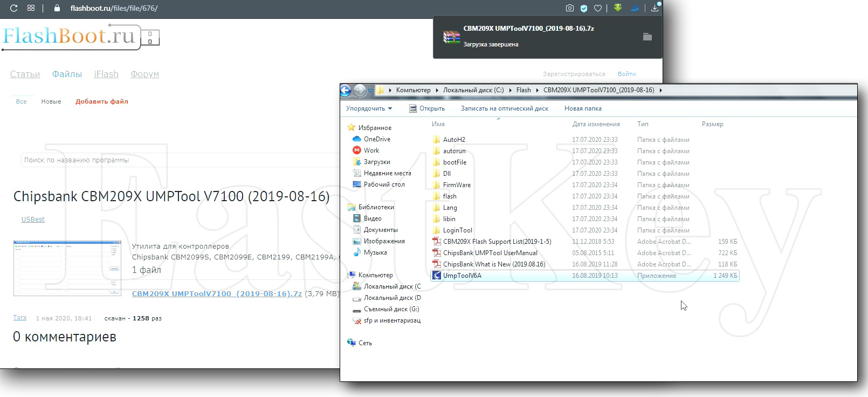Viewport: 868px width, 397px height.
Task: Open recent locations dropdown arrow near nav buttons
Action: (x=370, y=90)
